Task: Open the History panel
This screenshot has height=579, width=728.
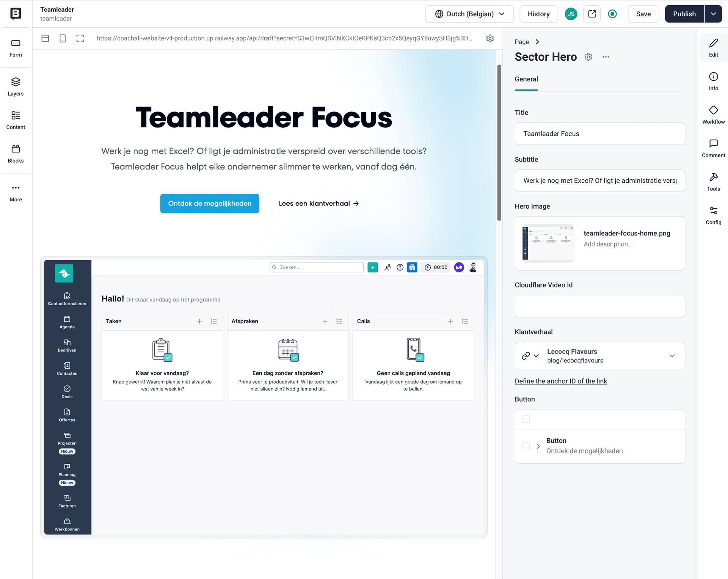Action: 538,14
